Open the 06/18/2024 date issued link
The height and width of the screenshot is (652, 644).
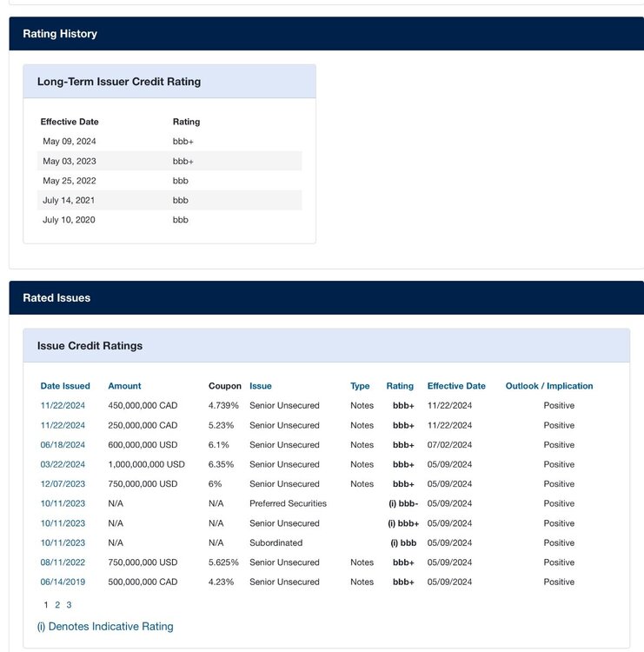click(63, 444)
